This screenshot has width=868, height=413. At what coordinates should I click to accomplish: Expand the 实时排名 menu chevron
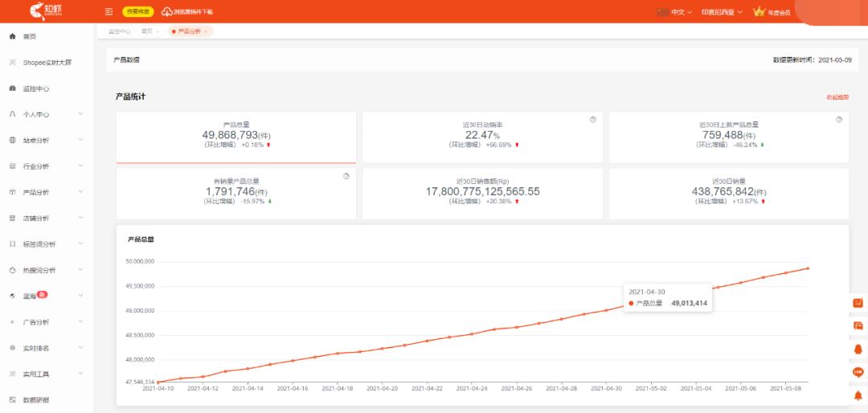tap(81, 348)
